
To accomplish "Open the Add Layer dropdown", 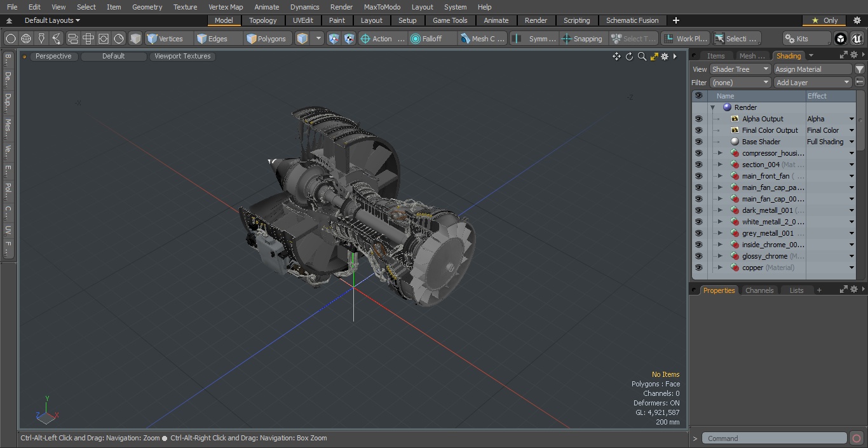I will [x=813, y=83].
